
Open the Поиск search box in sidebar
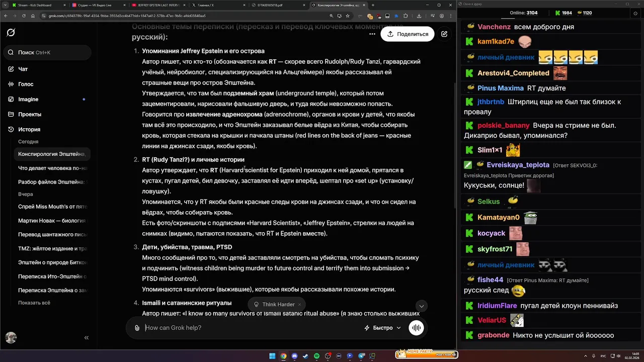click(x=48, y=52)
